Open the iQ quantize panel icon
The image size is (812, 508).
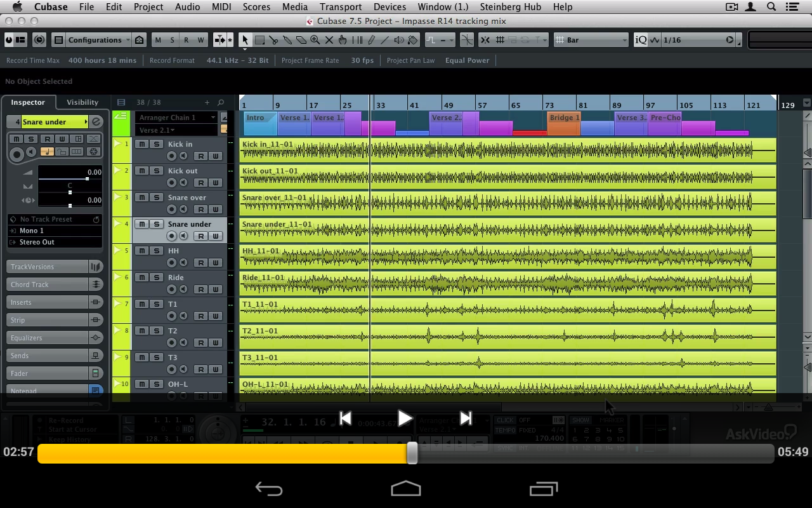tap(641, 40)
